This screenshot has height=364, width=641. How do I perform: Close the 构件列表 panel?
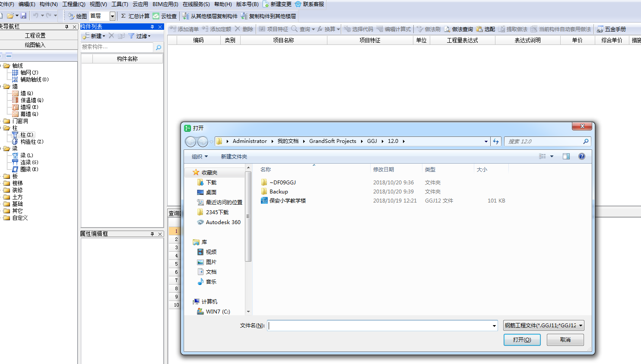160,27
